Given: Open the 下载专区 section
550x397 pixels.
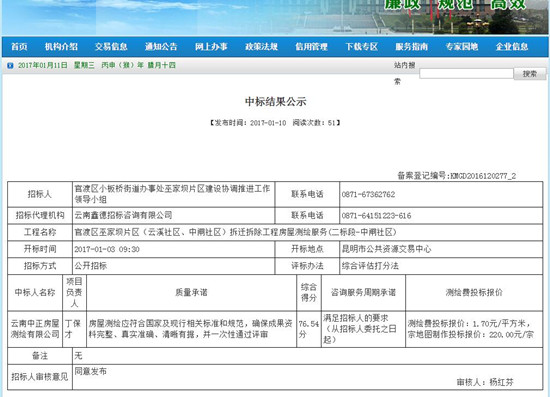Looking at the screenshot, I should click(x=362, y=47).
